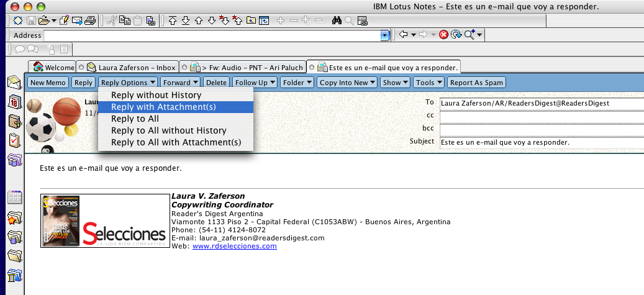The height and width of the screenshot is (295, 644).
Task: Open the Search icon dropdown arrow
Action: pyautogui.click(x=479, y=35)
